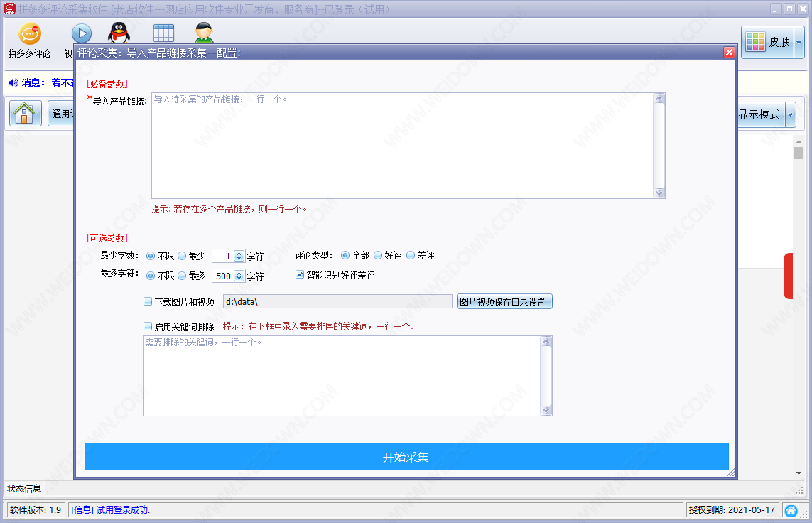Click scroll-down arrow of keywords box
Screen dimensions: 812x523
point(546,411)
